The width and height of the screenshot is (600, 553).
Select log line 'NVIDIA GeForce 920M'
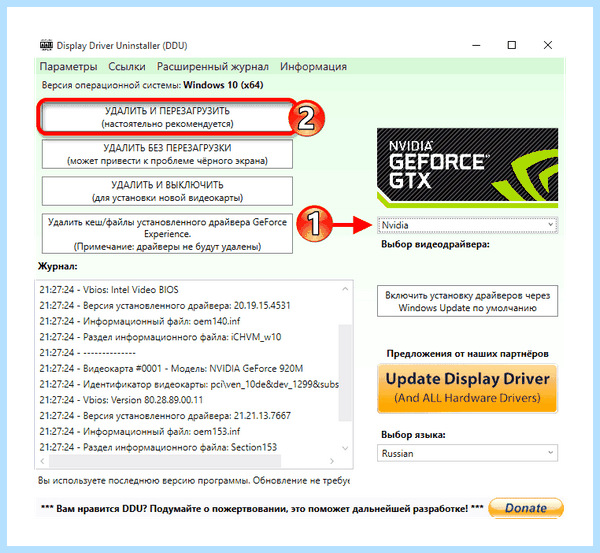coord(171,368)
